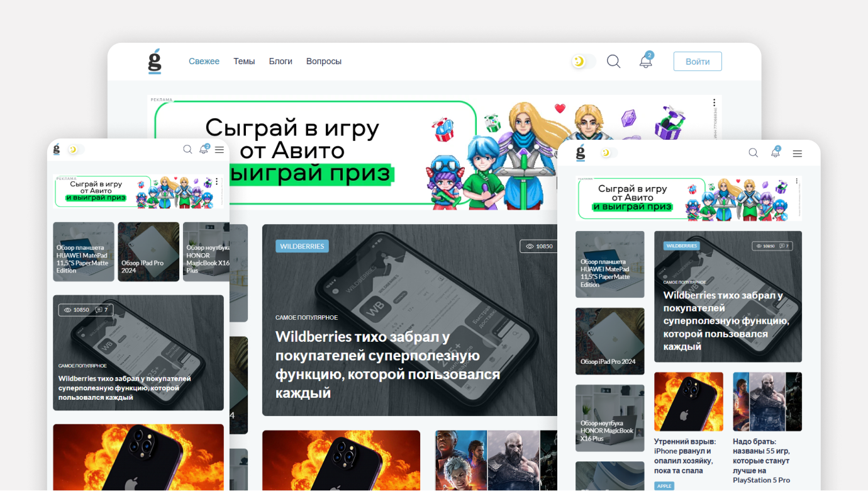Open notifications bell in the desktop view

pos(646,60)
